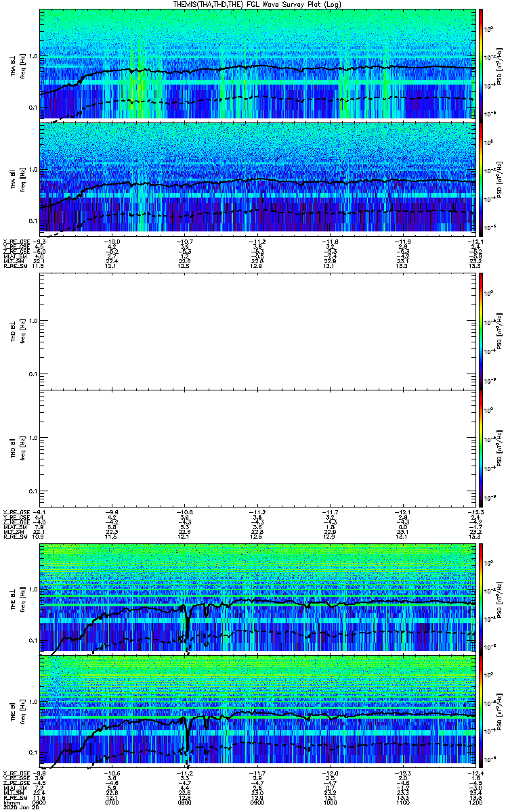Click the 1100 time label on bottom axis
Screen dimensions: 508x812
point(402,802)
